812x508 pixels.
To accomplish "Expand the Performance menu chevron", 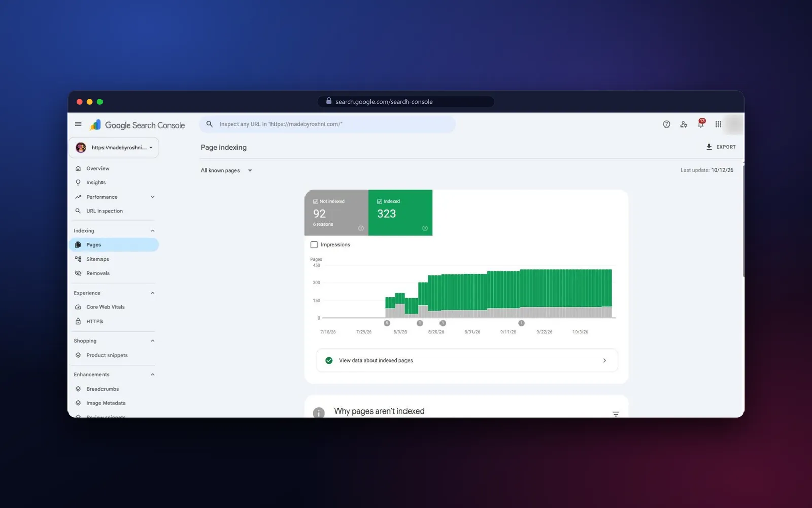I will 152,197.
